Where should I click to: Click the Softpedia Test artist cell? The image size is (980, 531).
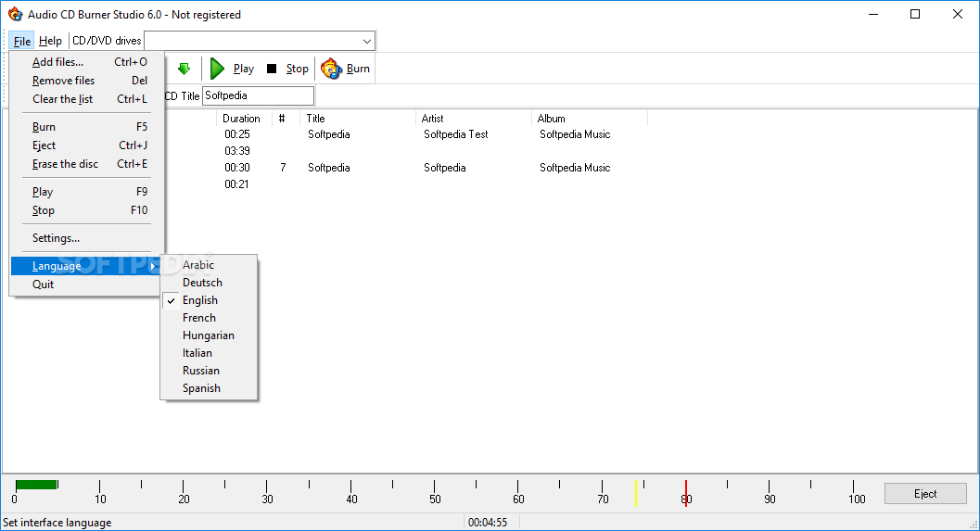point(455,134)
